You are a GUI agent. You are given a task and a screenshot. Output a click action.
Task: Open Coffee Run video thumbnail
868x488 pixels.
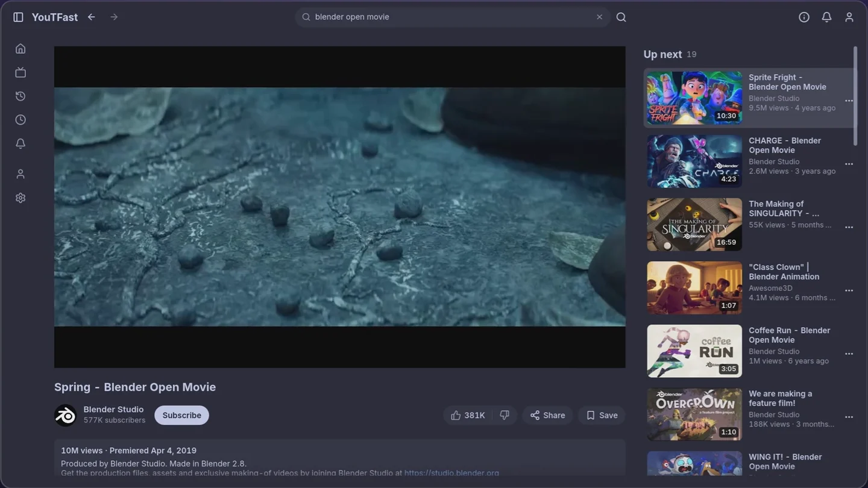(x=694, y=351)
